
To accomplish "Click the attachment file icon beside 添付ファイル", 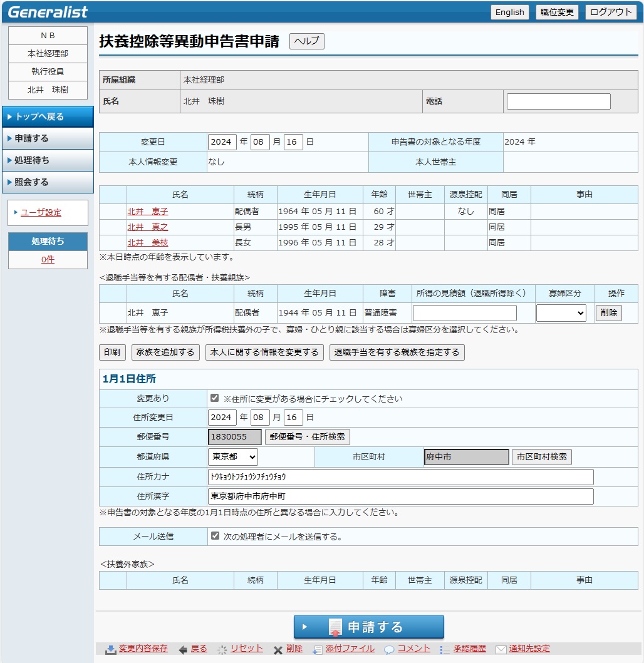I will [x=318, y=649].
